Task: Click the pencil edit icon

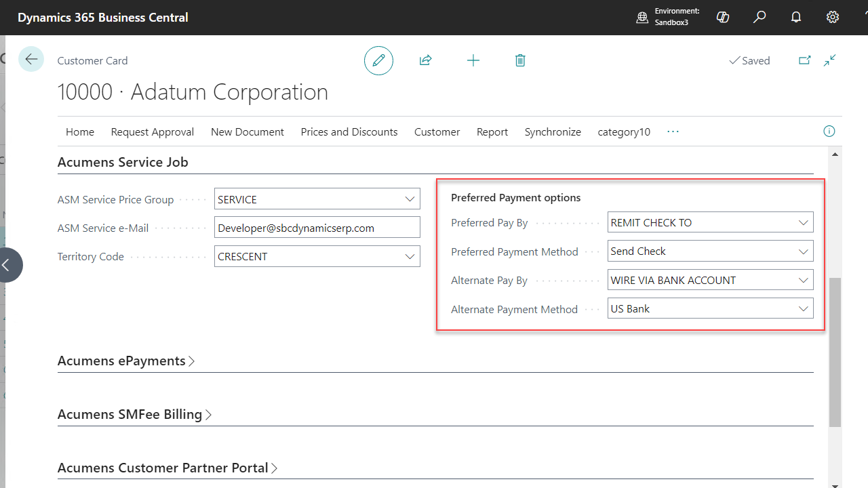Action: click(378, 60)
